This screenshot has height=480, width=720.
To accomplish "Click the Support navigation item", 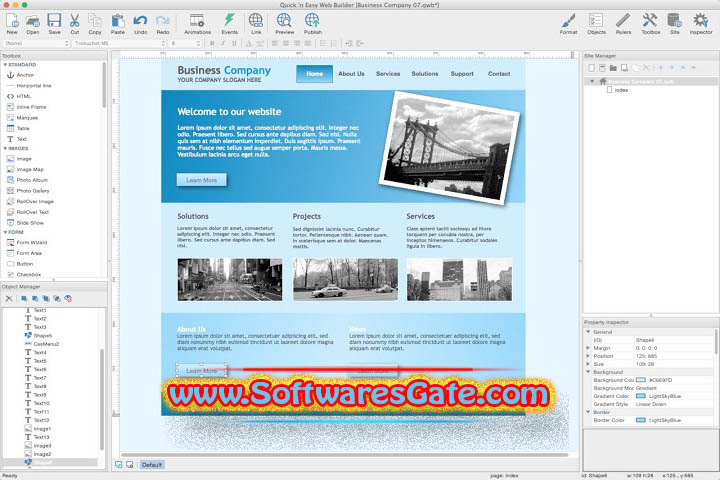I will point(462,74).
